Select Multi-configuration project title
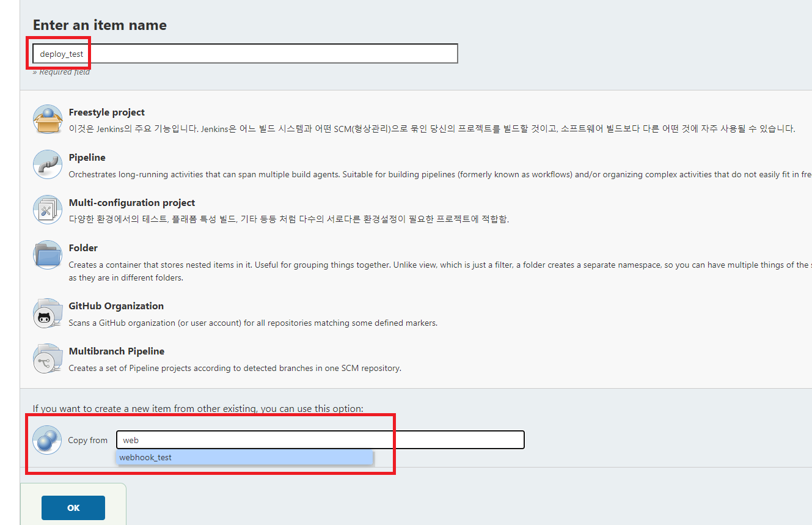The image size is (812, 525). click(x=132, y=203)
